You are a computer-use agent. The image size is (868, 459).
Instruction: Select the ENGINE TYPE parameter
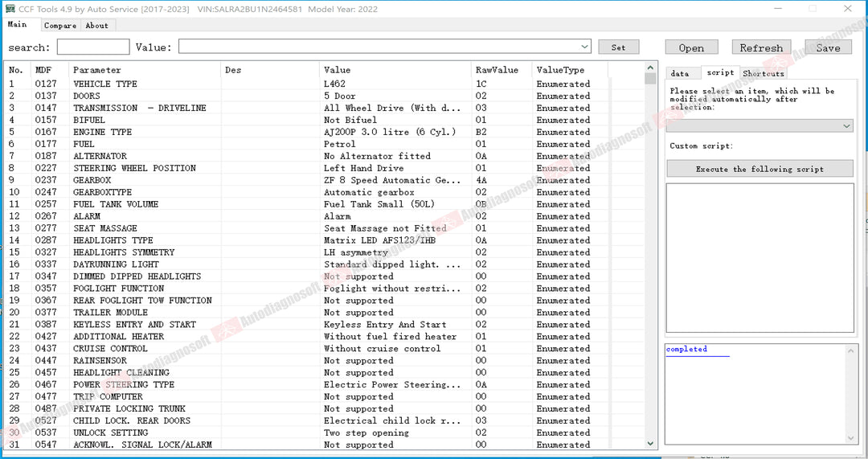[102, 132]
